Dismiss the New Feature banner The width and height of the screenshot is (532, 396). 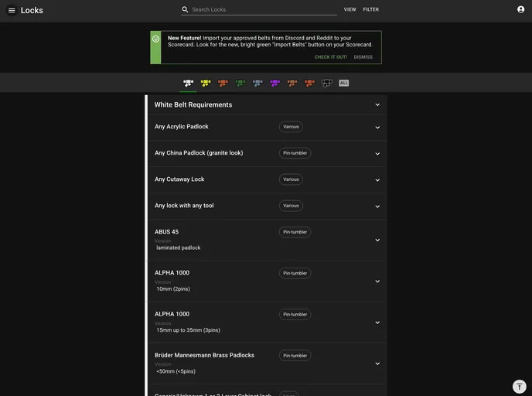click(363, 57)
